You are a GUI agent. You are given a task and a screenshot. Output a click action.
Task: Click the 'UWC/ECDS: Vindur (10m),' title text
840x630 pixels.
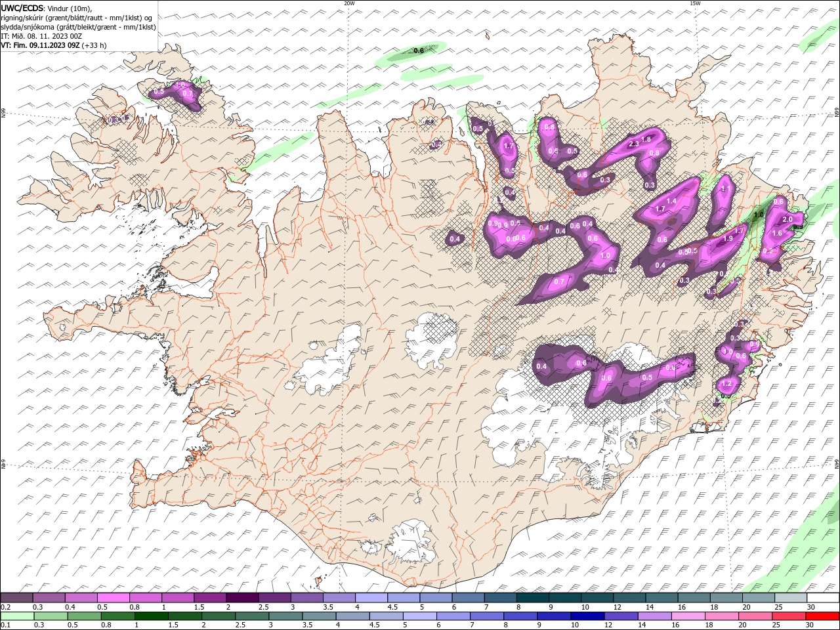(46, 8)
